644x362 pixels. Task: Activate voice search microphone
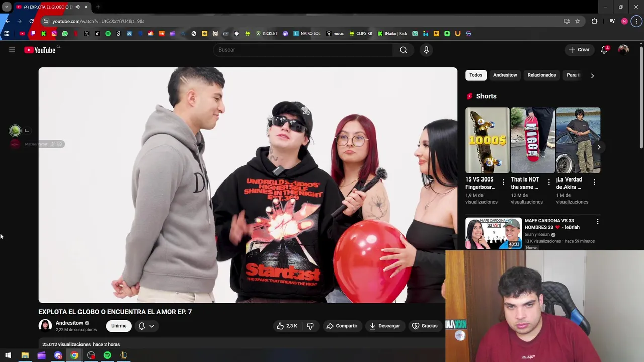(x=426, y=50)
